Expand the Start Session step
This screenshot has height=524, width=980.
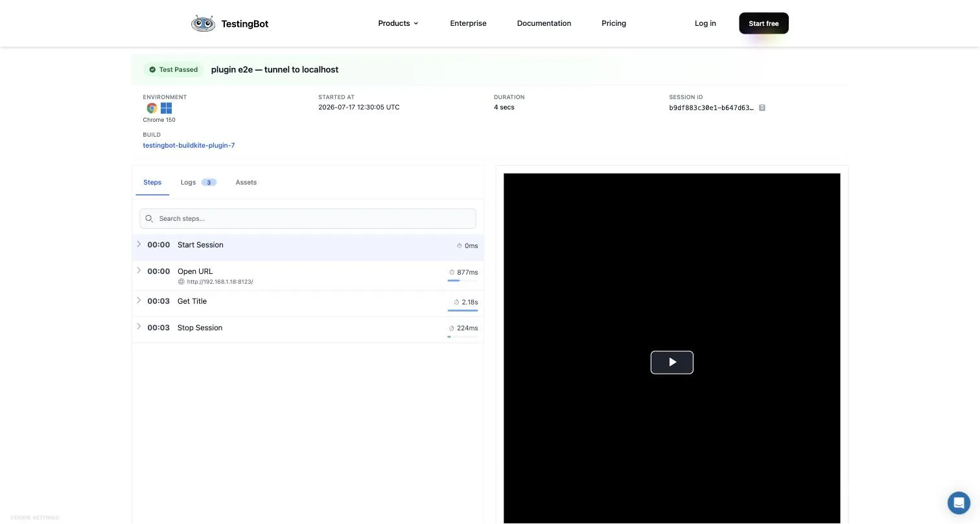tap(139, 244)
